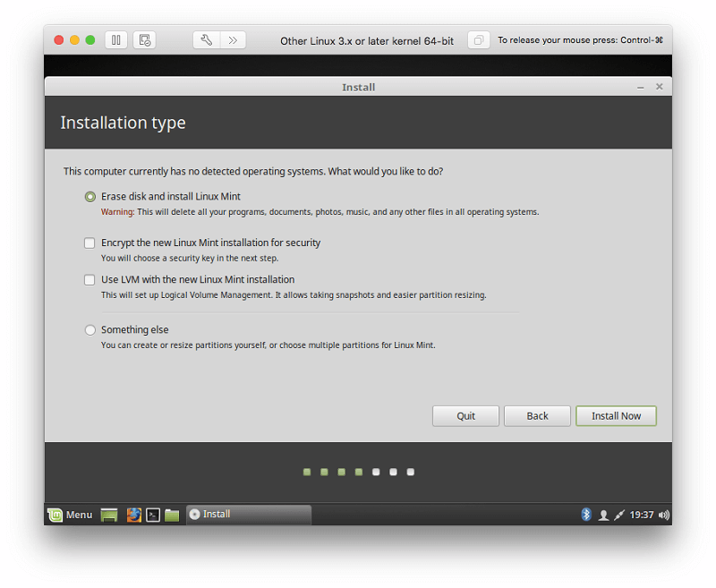716x588 pixels.
Task: Go Back to previous step
Action: coord(537,416)
